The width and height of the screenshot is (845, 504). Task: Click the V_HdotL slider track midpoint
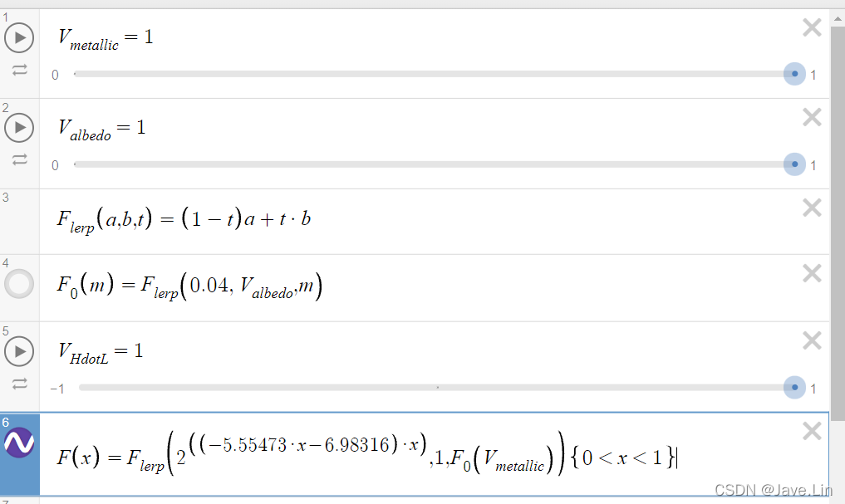click(x=437, y=387)
